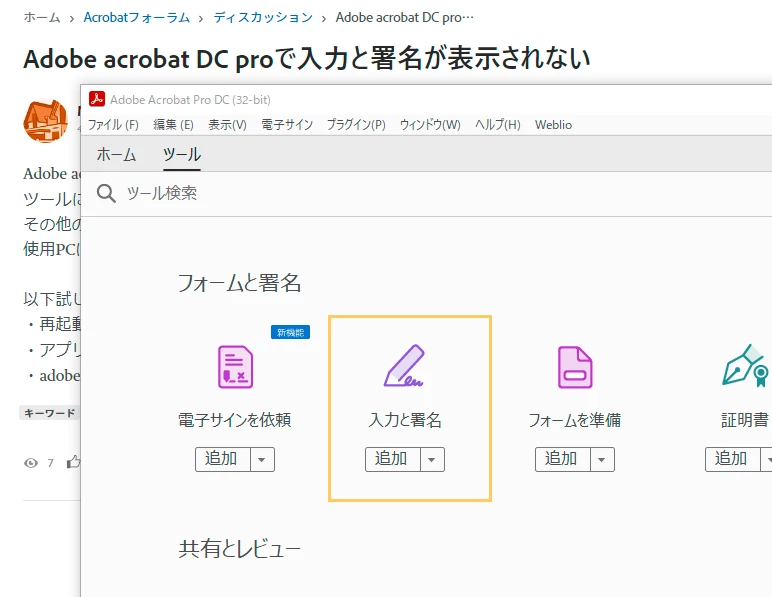Click the 証明書 fountain pen icon

pos(745,365)
